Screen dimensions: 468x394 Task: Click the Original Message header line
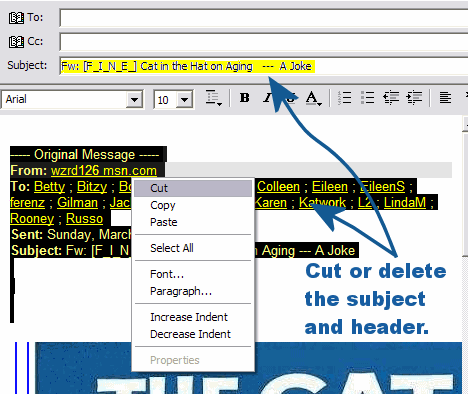point(85,155)
